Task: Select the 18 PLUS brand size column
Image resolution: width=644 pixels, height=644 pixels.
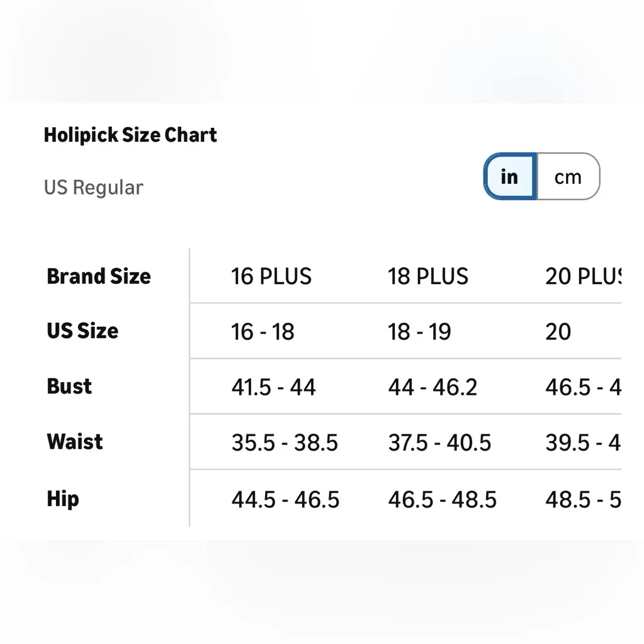Action: click(428, 276)
